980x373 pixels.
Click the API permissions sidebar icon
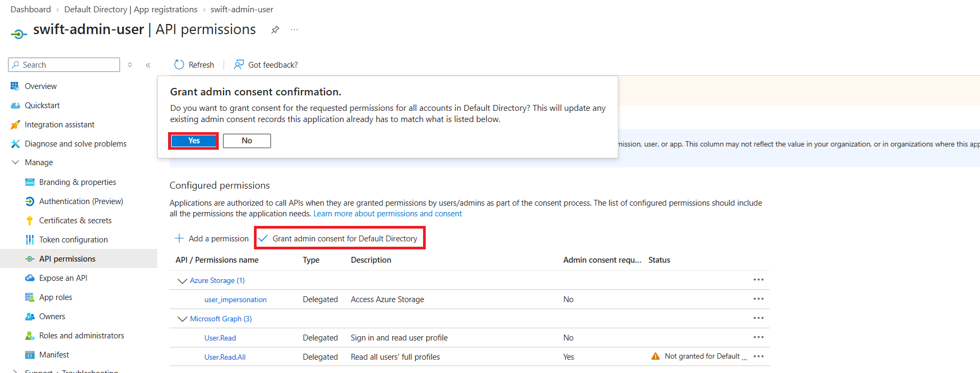tap(30, 259)
